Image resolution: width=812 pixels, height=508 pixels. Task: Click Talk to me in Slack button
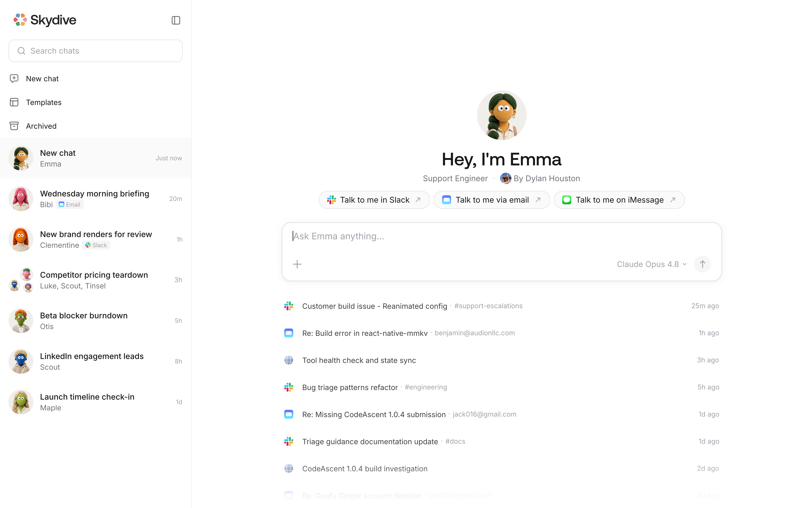pyautogui.click(x=374, y=200)
